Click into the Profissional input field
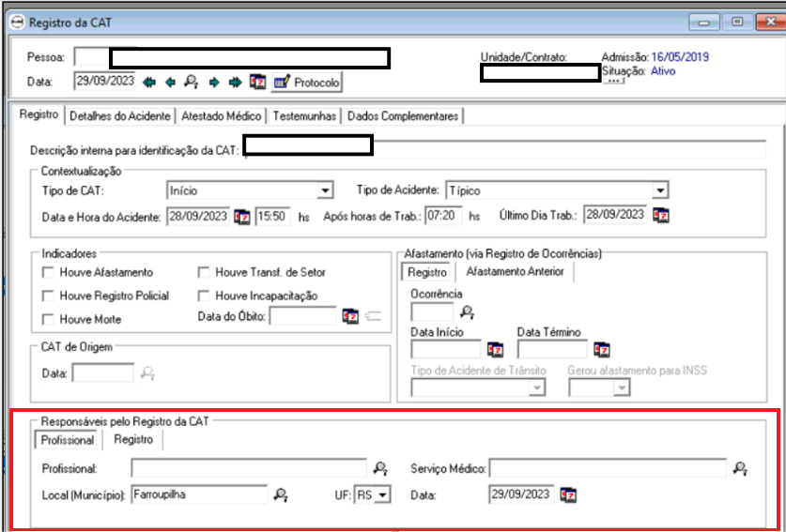 (248, 468)
